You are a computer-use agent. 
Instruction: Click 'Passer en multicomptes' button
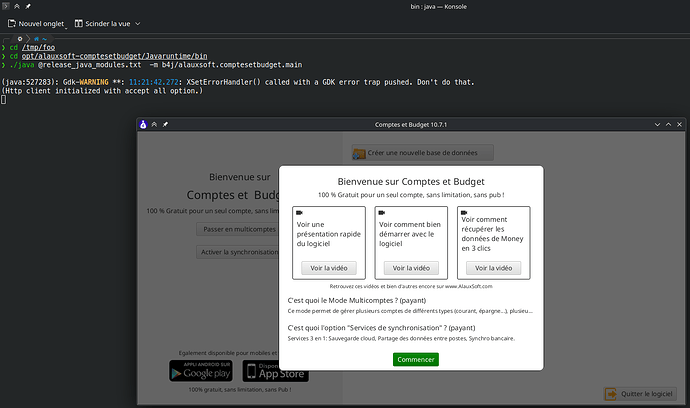[239, 229]
